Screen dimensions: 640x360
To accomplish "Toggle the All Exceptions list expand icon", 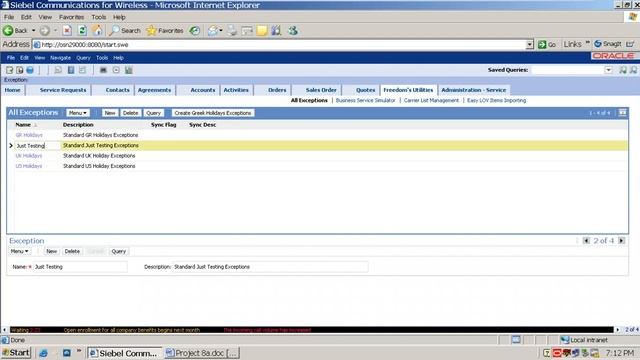I will 622,113.
